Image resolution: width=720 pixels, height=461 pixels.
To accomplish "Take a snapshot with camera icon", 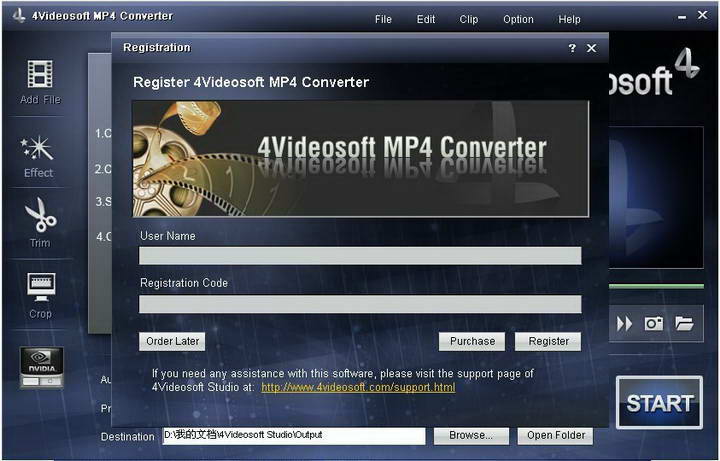I will point(654,323).
